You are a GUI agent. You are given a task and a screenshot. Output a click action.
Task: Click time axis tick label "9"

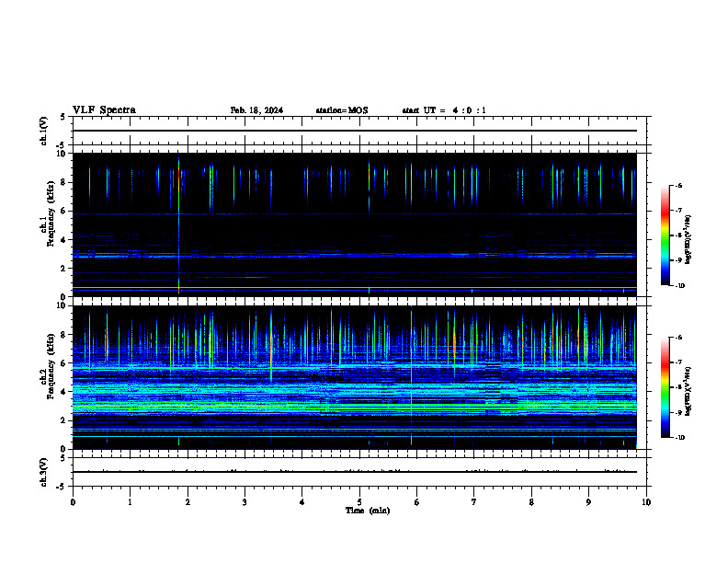tap(588, 502)
